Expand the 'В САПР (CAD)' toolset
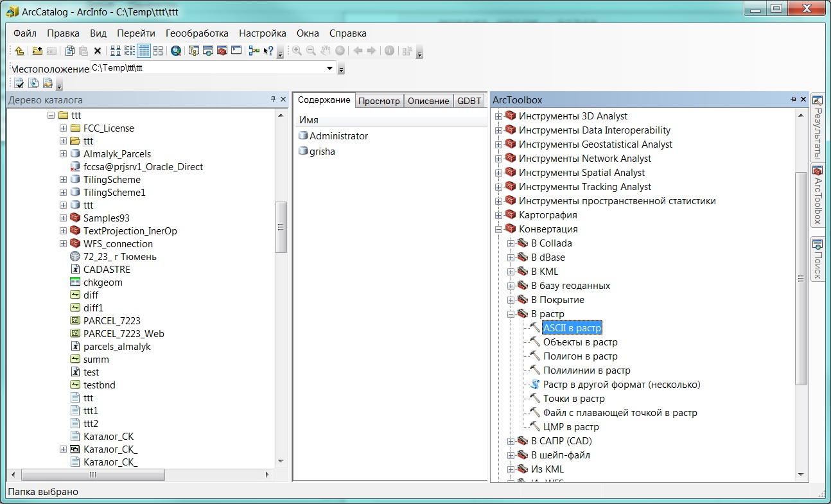This screenshot has width=831, height=504. click(511, 441)
